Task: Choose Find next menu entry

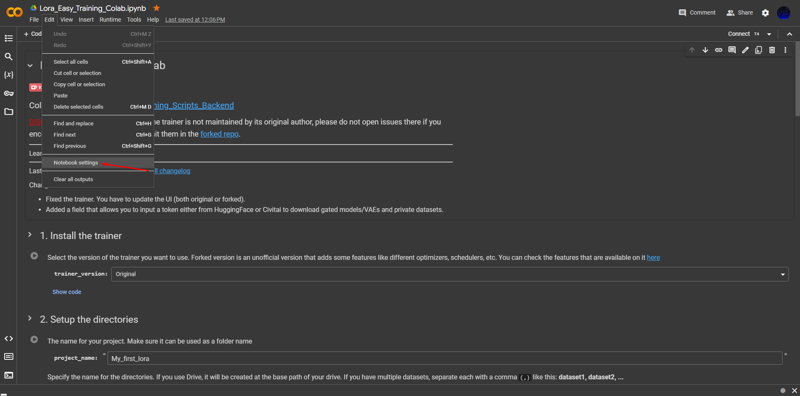Action: coord(98,135)
